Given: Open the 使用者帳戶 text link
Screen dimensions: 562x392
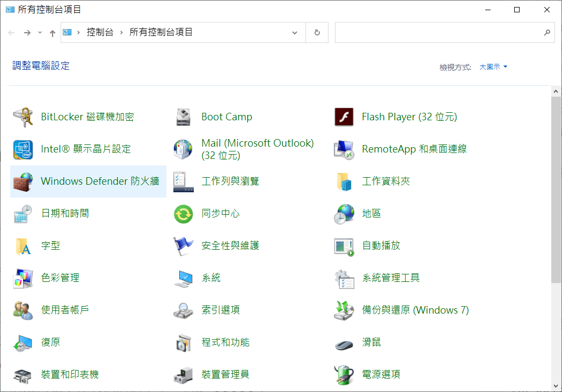Looking at the screenshot, I should click(65, 310).
